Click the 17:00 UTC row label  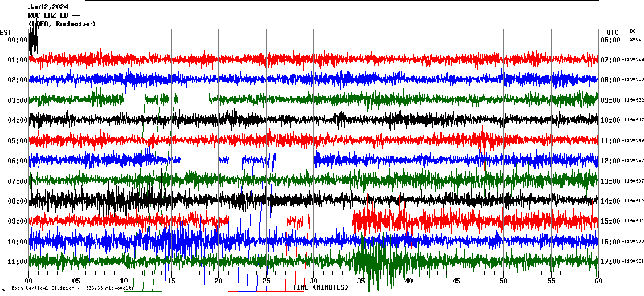pos(609,262)
